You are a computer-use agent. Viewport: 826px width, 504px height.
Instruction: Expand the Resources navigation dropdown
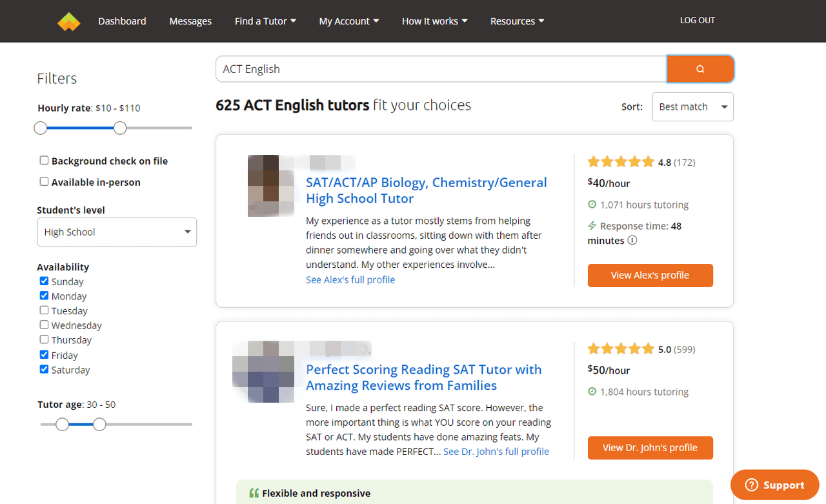coord(517,21)
